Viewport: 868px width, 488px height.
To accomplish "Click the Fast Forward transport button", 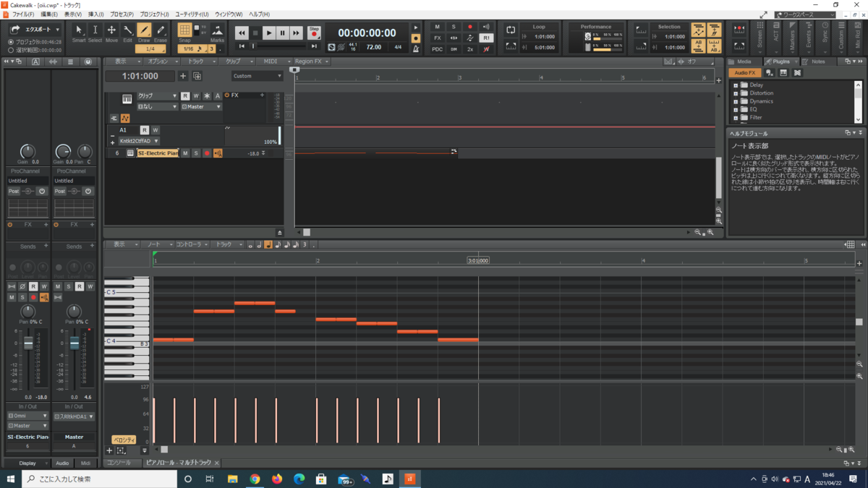I will point(296,33).
